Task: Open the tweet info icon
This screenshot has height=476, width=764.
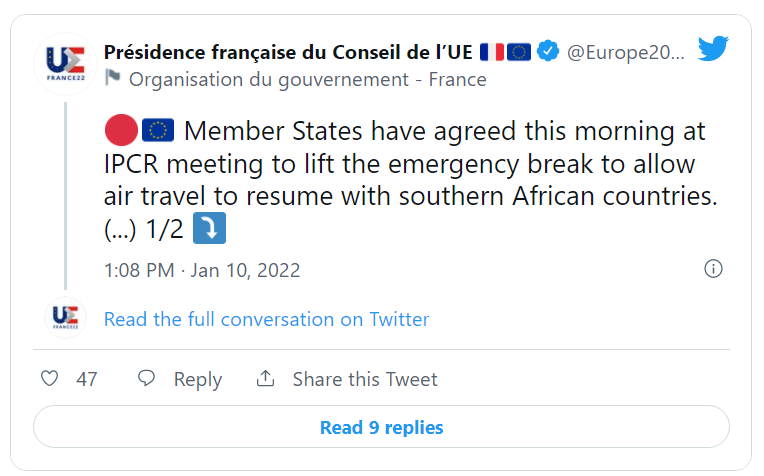Action: tap(713, 269)
